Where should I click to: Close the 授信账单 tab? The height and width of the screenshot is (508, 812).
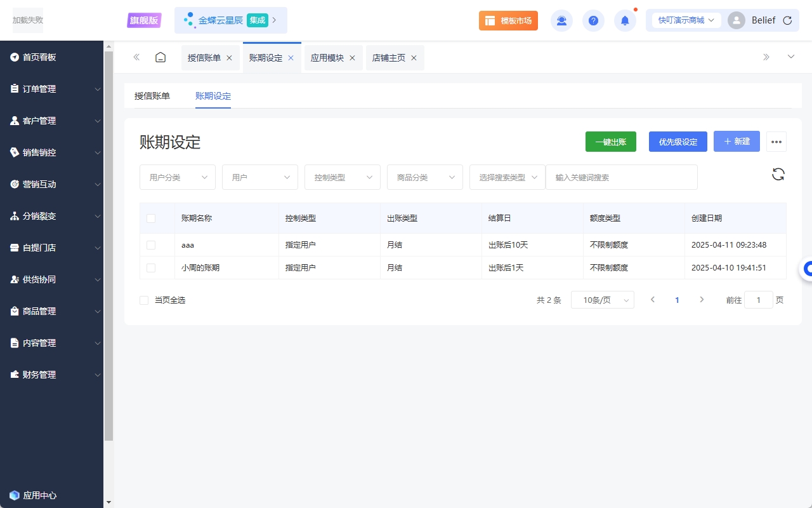point(229,58)
